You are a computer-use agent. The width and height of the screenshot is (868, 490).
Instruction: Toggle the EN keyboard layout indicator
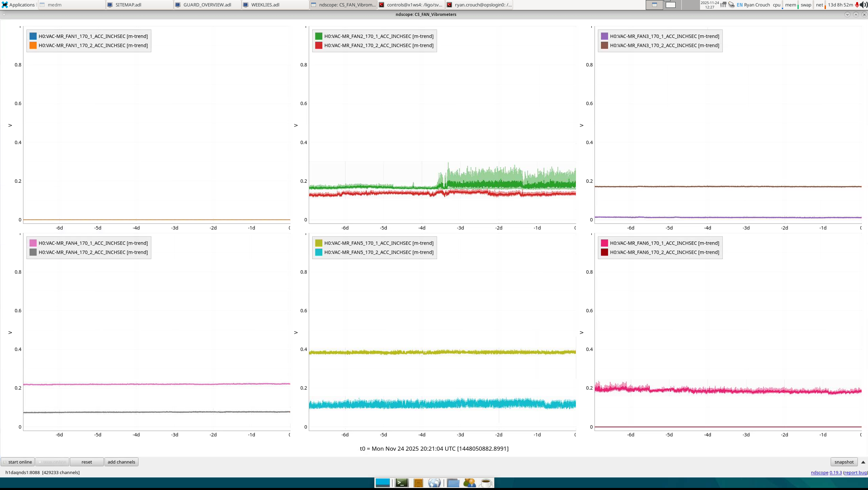point(739,5)
